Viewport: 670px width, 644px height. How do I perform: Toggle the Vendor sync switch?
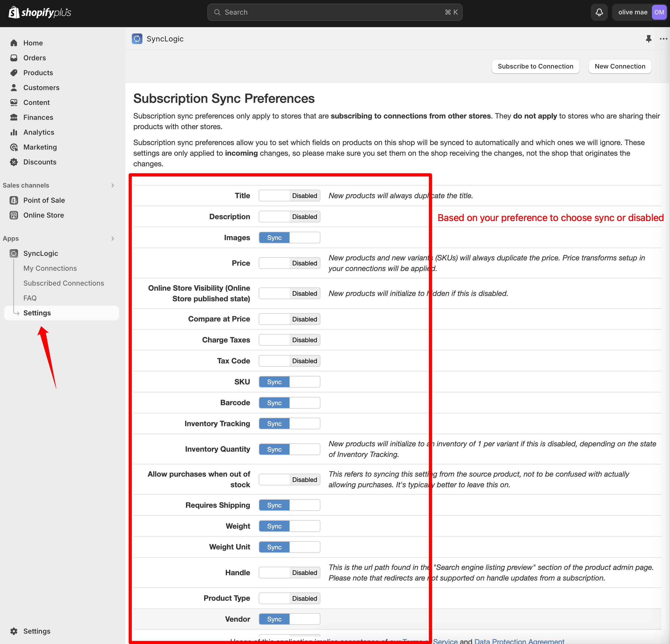tap(289, 619)
